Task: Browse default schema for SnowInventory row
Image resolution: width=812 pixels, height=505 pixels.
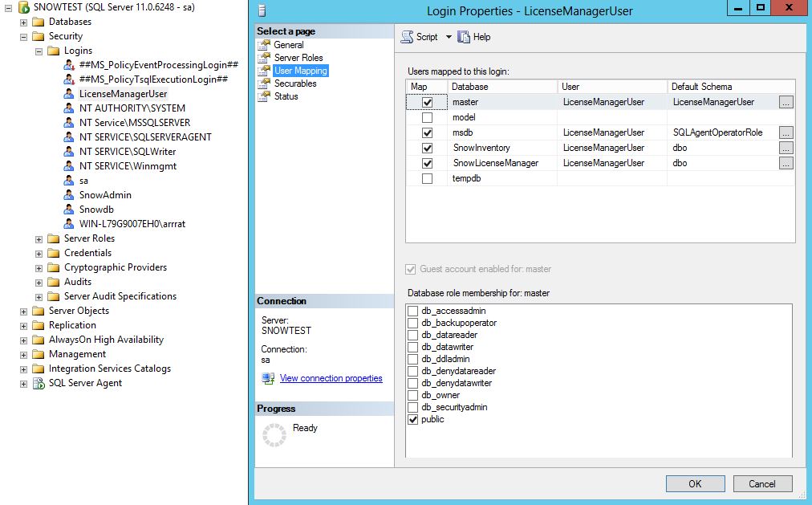Action: [x=786, y=149]
